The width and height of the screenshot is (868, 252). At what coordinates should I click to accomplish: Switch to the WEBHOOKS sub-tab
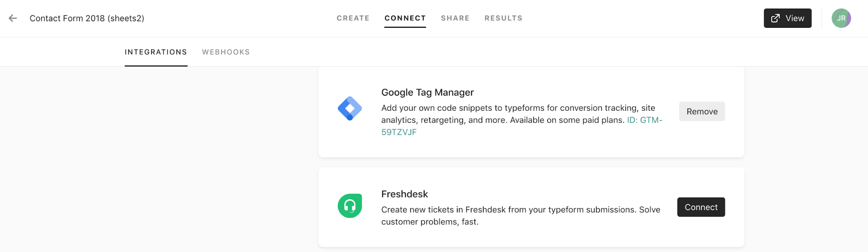226,52
